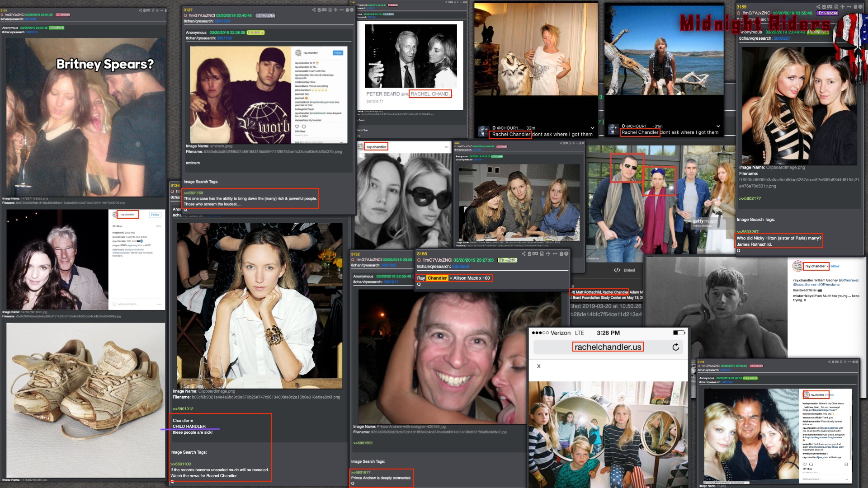Click the rachelchandler.us address field
This screenshot has height=488, width=868.
(609, 347)
